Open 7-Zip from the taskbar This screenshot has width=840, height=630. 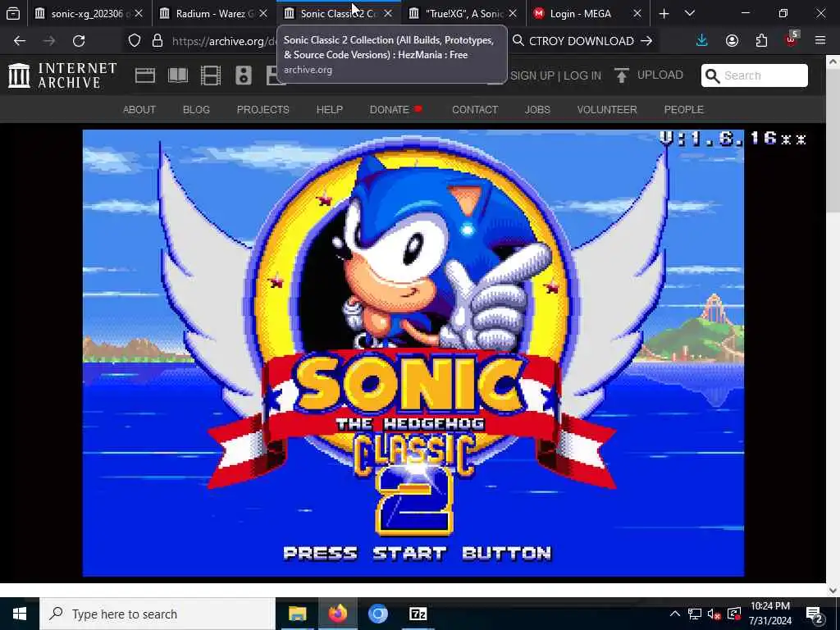[418, 614]
